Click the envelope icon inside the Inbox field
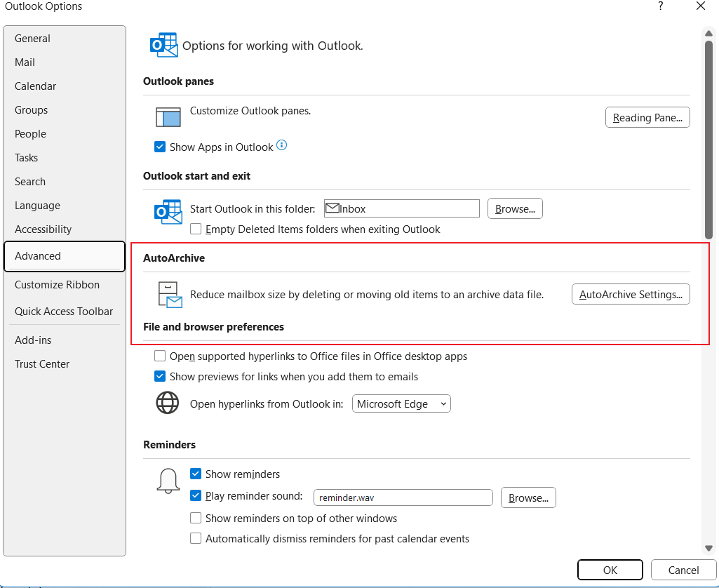Viewport: 719px width, 588px height. 332,208
